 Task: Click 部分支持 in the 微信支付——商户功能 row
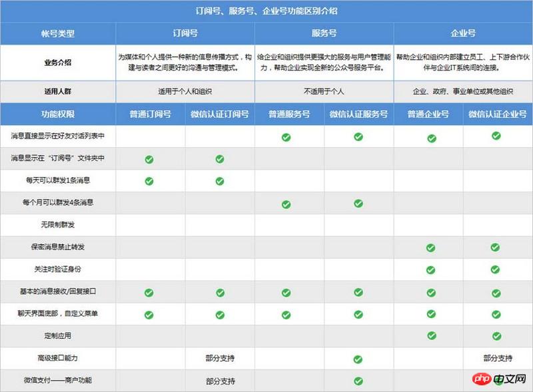pyautogui.click(x=221, y=381)
